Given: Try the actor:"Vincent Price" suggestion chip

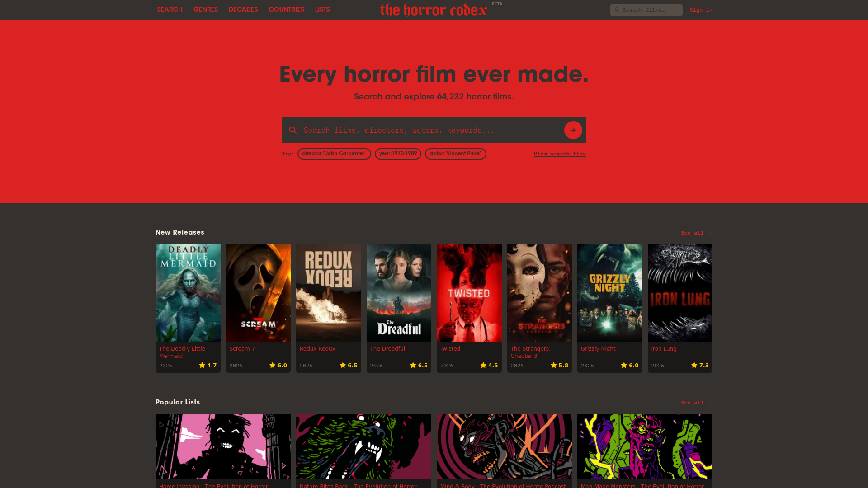Looking at the screenshot, I should (456, 154).
